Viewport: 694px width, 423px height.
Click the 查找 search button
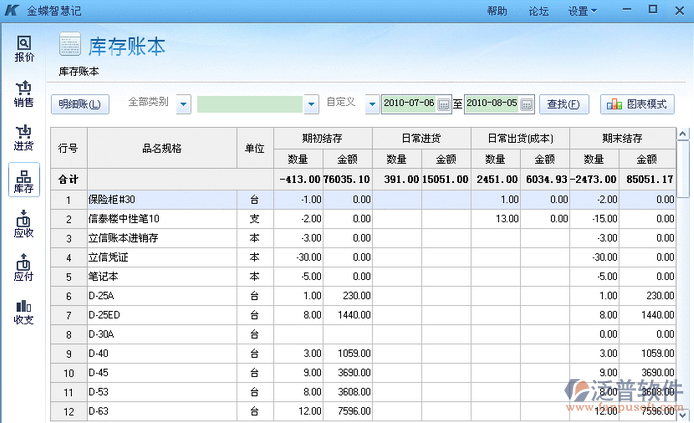[563, 103]
